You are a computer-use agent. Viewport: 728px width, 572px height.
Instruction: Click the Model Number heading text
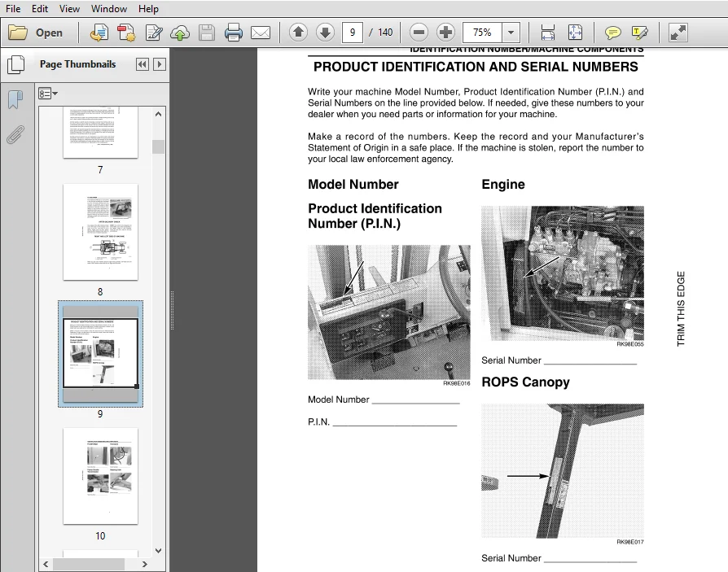point(353,184)
